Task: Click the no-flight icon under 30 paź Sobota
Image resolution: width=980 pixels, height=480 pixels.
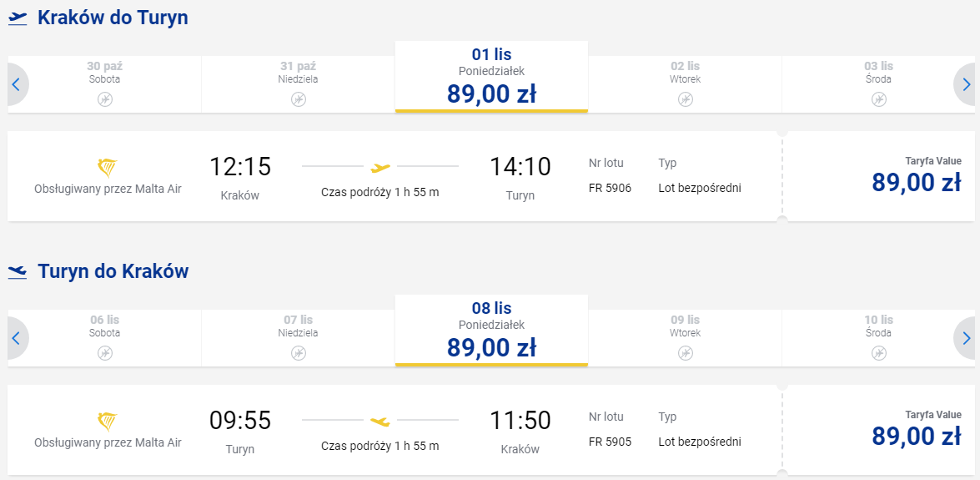Action: (x=105, y=99)
